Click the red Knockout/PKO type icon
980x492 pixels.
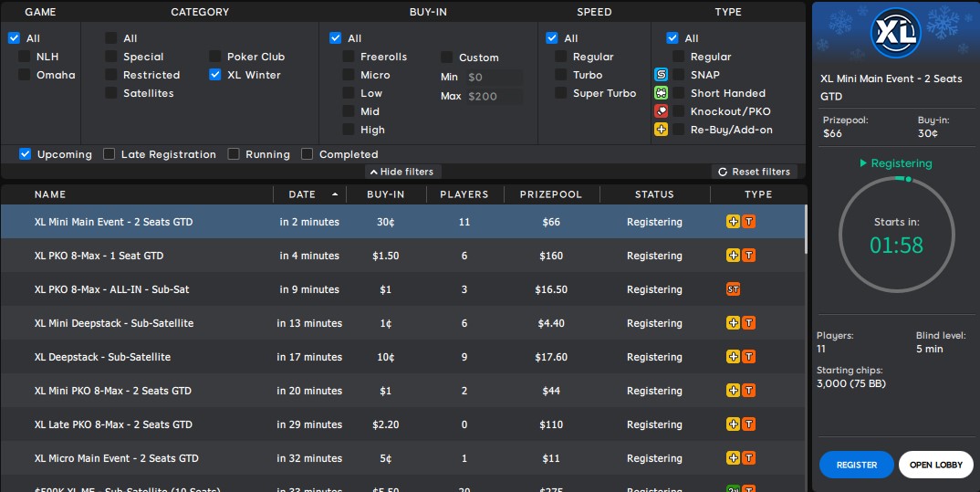coord(662,111)
